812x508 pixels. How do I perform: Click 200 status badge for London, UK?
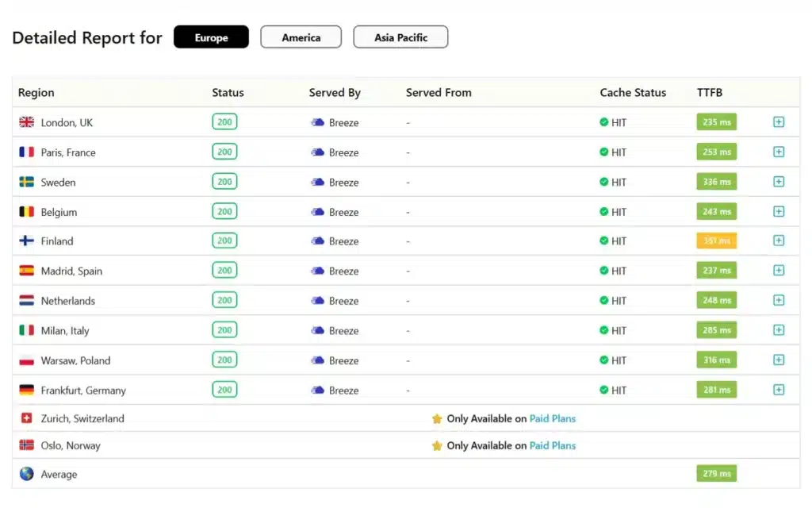pos(224,121)
